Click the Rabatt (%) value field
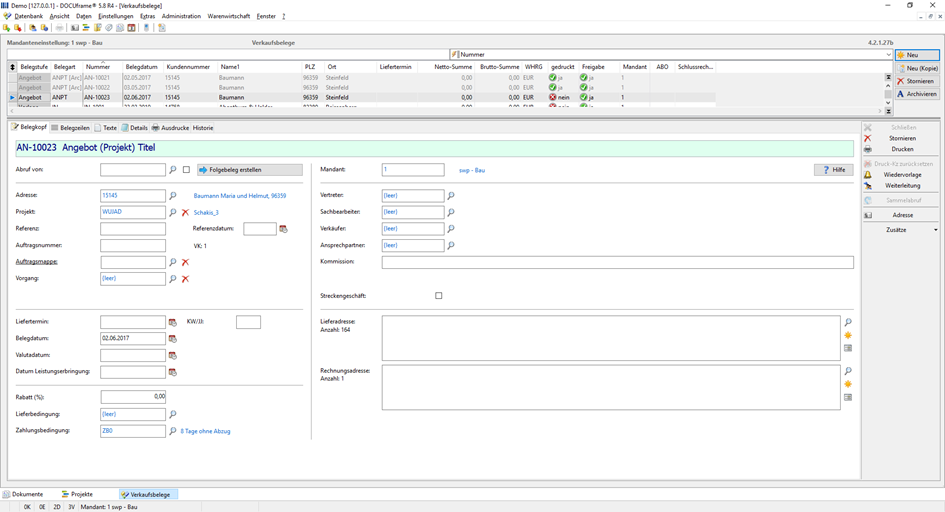This screenshot has width=945, height=512. click(133, 397)
